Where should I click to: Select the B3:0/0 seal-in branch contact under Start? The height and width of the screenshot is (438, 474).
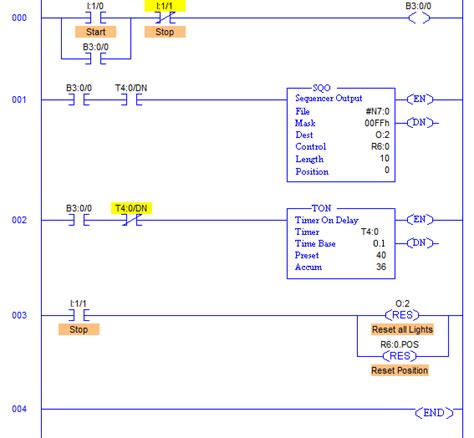pyautogui.click(x=96, y=59)
